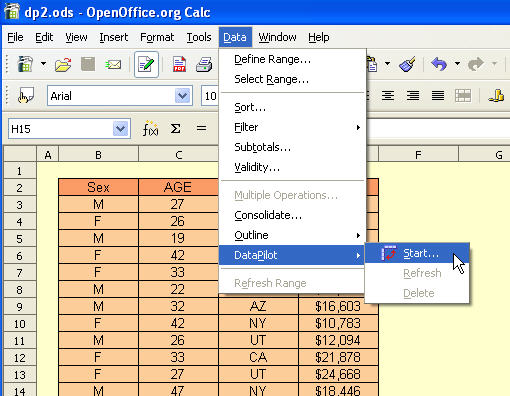Viewport: 510px width, 396px height.
Task: Choose Select Range from Data menu
Action: click(x=292, y=79)
